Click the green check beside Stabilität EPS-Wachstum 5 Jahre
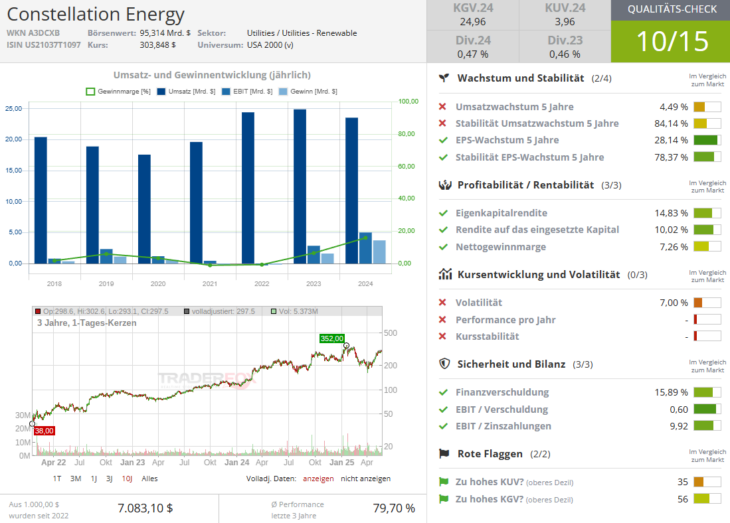The height and width of the screenshot is (523, 730). tap(443, 157)
